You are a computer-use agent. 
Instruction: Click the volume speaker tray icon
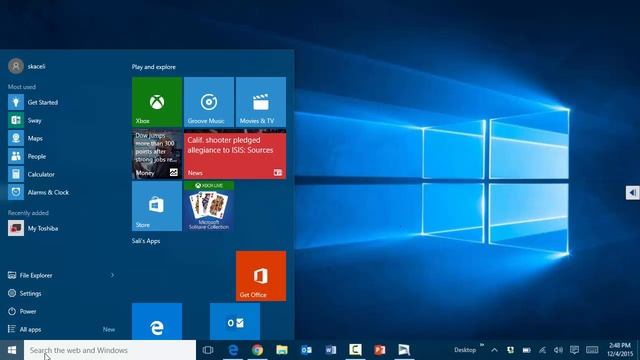(x=558, y=350)
